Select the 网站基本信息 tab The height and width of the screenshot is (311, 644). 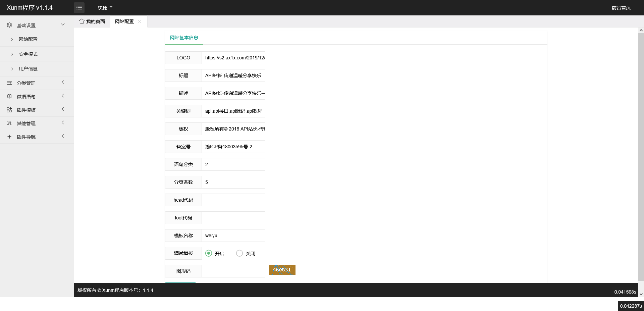point(184,38)
